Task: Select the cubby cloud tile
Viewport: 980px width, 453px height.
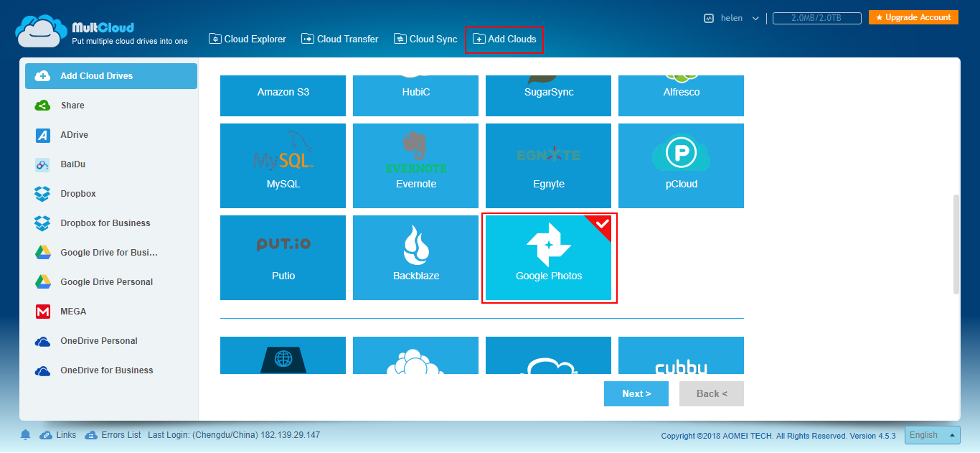Action: click(x=681, y=355)
